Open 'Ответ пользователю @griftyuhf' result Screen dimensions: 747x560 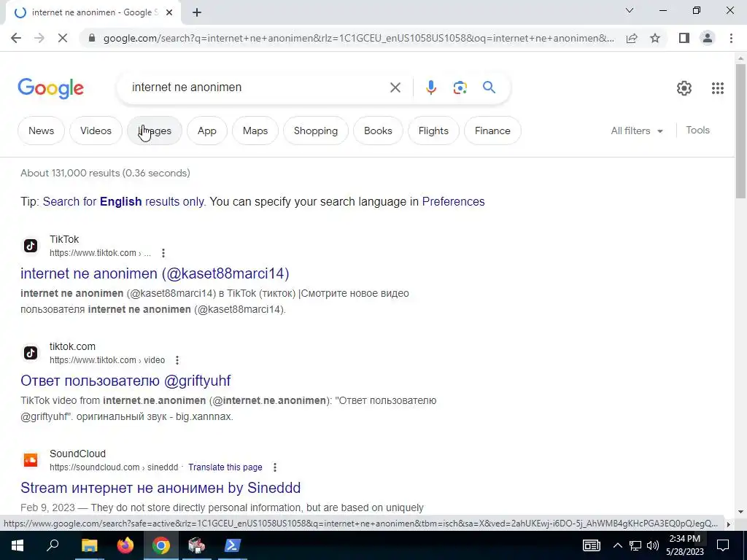125,381
